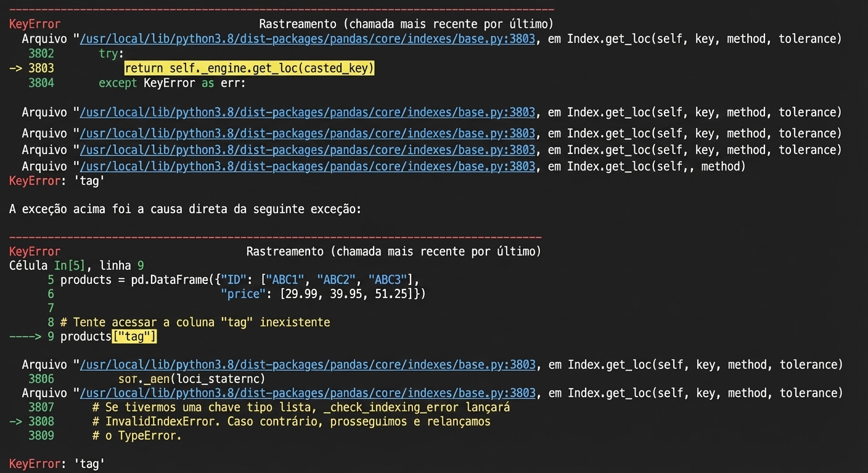This screenshot has width=868, height=473.
Task: Click comment '# Tente acessar a coluna "tag" inexistente'
Action: click(x=195, y=322)
